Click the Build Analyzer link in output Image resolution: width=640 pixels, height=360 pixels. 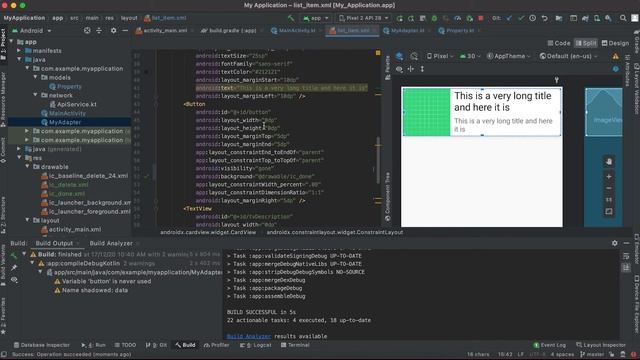pyautogui.click(x=249, y=336)
